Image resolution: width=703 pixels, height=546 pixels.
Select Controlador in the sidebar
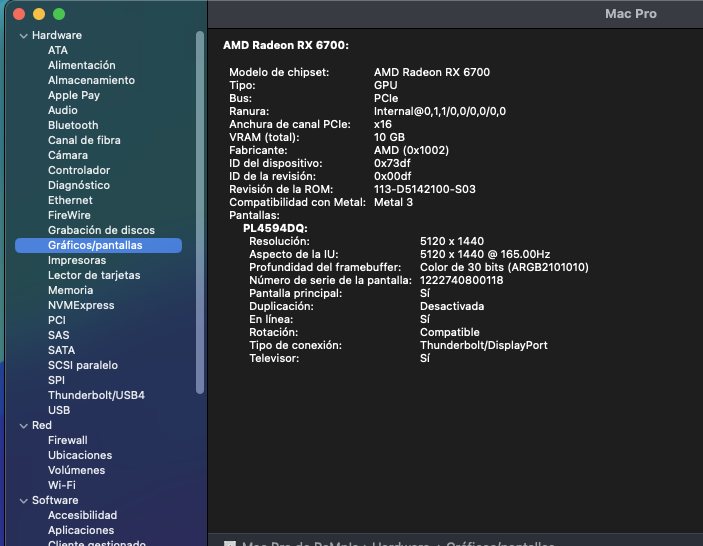click(x=79, y=170)
